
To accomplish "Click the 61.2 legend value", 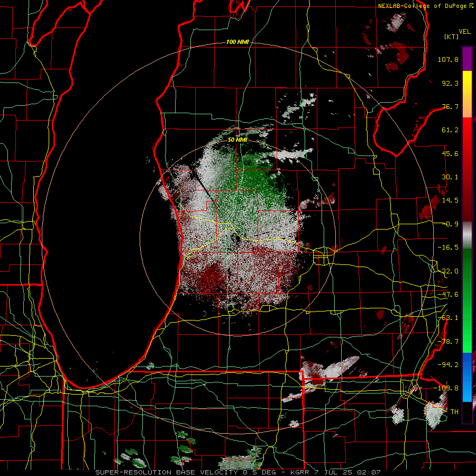I will pos(450,130).
